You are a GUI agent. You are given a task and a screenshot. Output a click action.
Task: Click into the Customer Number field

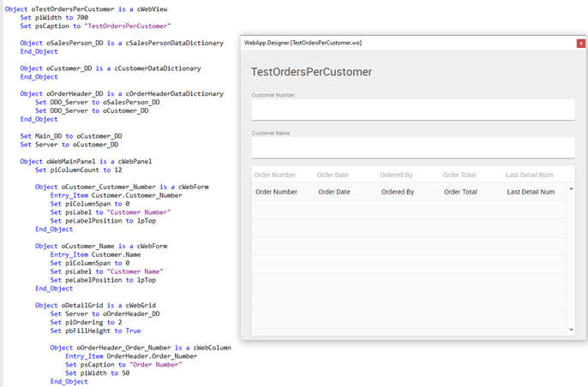pyautogui.click(x=412, y=110)
